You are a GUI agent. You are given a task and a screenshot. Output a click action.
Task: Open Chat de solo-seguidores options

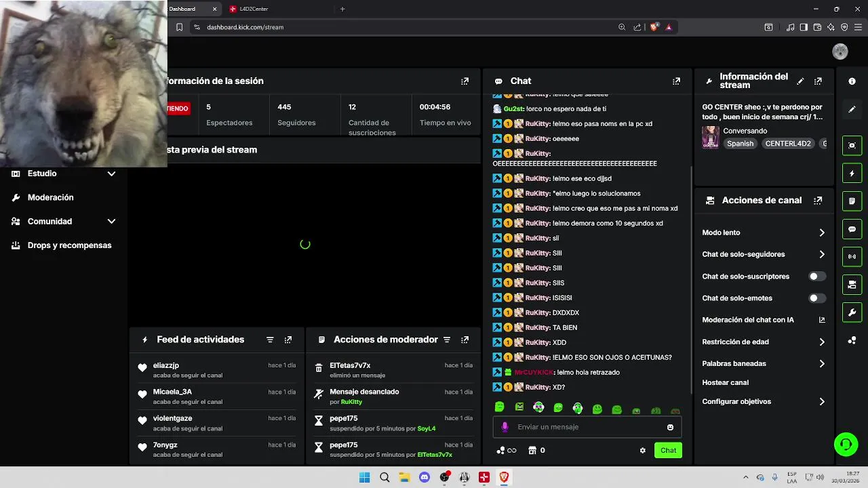click(764, 254)
